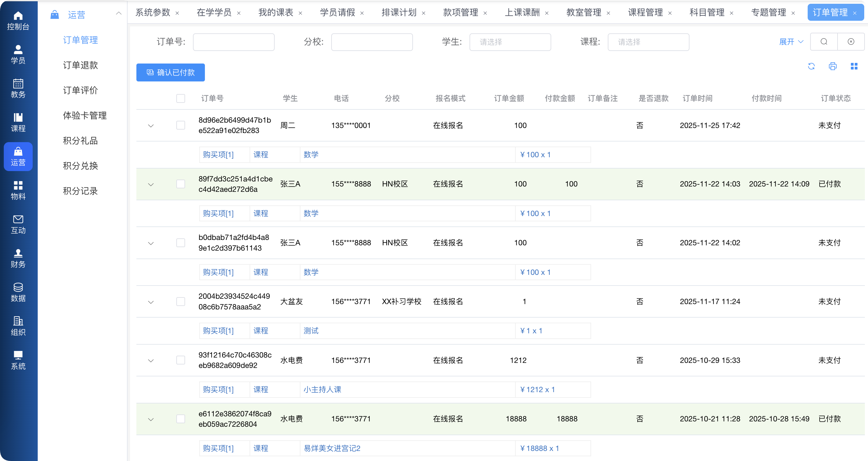Click the 确认已付款 button
Screen dimensions: 868x461
pos(171,73)
